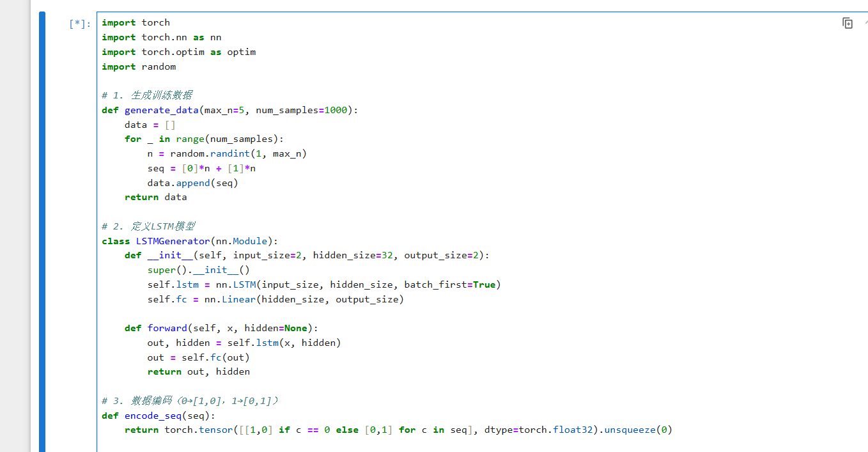Click the 'def generate_data' definition line

click(230, 110)
